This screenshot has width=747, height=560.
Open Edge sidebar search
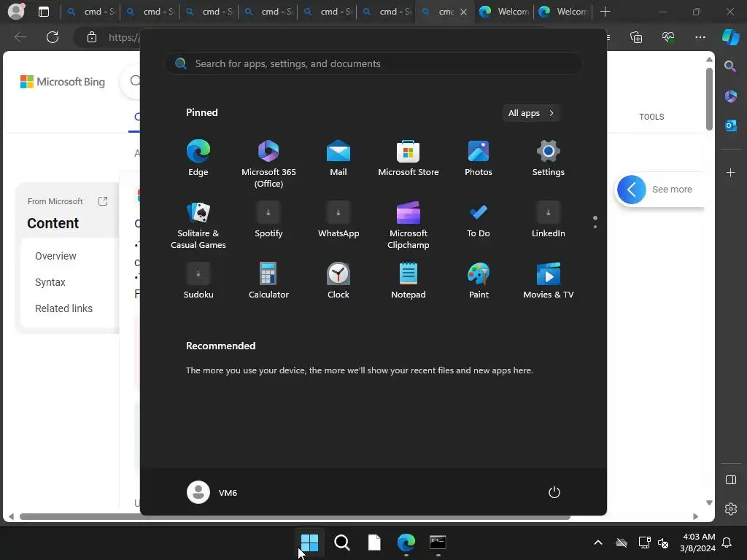(730, 66)
